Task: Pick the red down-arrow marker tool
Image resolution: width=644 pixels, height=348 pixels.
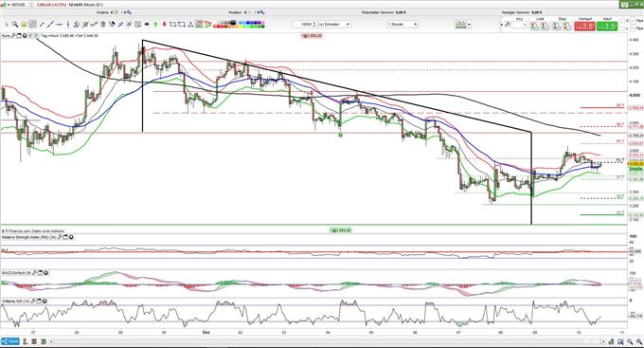Action: 164,25
